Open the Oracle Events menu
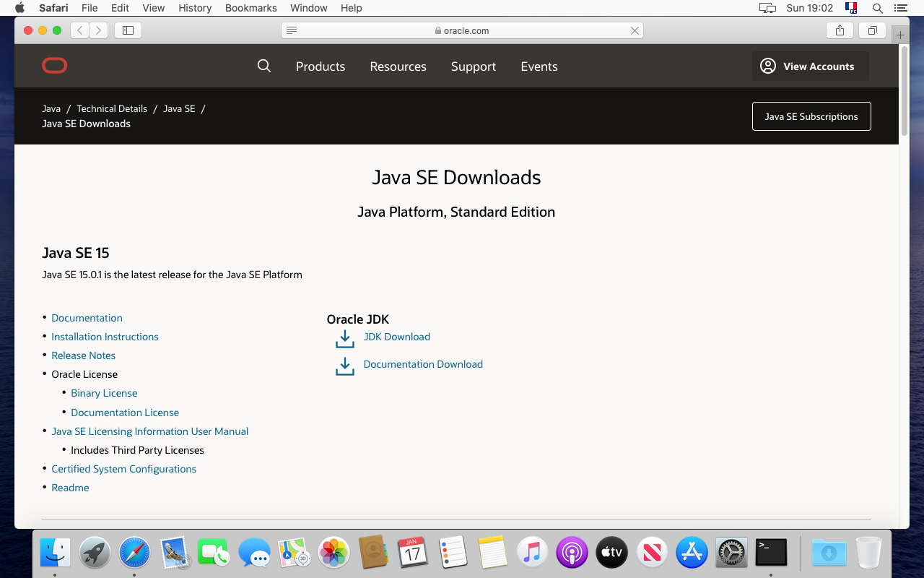 tap(539, 66)
